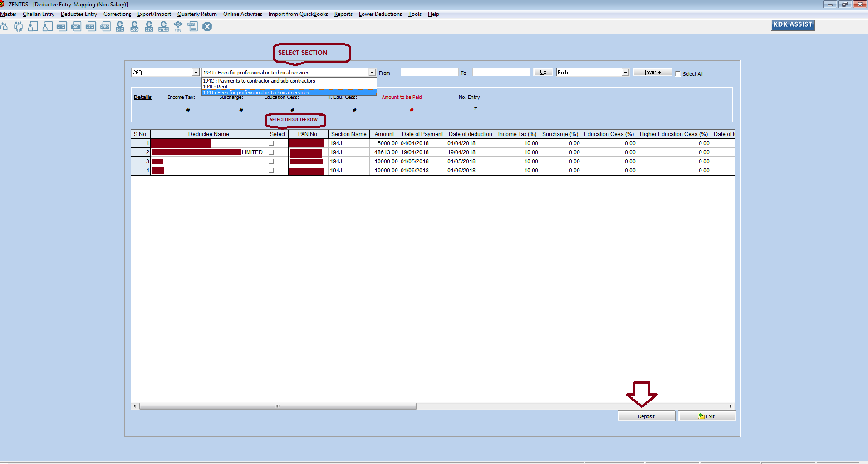The height and width of the screenshot is (464, 868).
Task: Click the Inverse button
Action: pos(652,72)
